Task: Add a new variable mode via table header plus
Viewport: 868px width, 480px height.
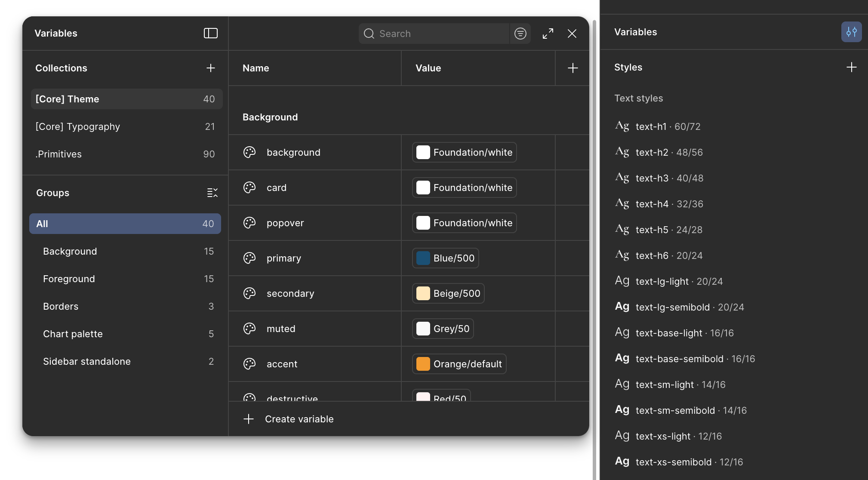Action: pos(573,68)
